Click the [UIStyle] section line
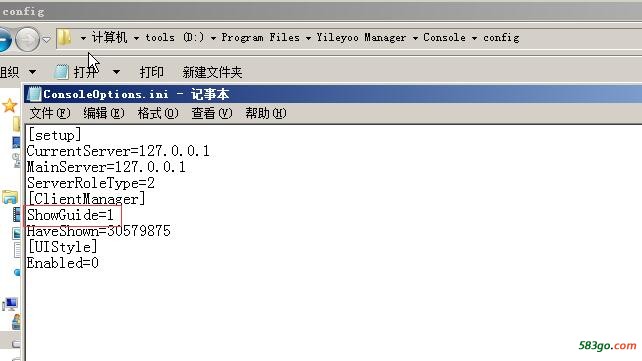 pyautogui.click(x=62, y=247)
